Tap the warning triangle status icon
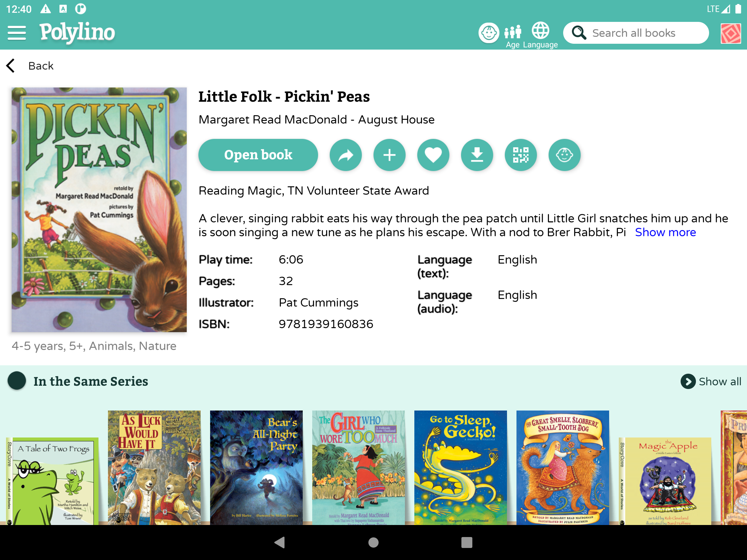The image size is (747, 560). click(46, 9)
